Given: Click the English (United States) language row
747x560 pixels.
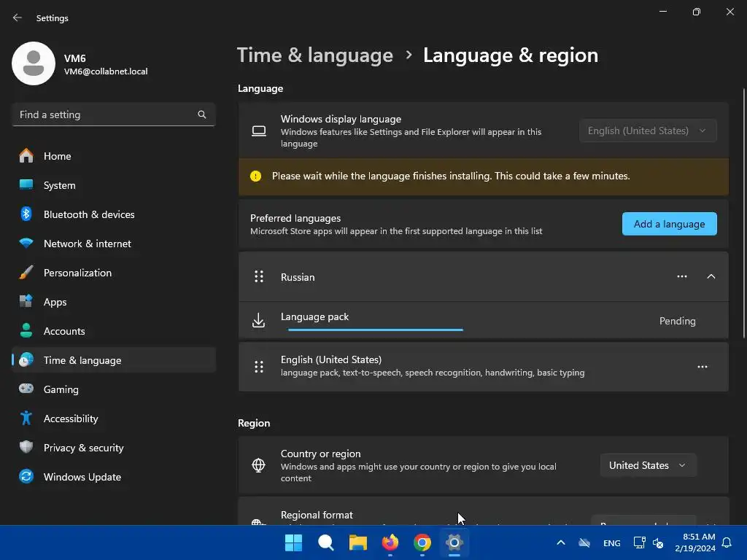Looking at the screenshot, I should click(x=484, y=367).
